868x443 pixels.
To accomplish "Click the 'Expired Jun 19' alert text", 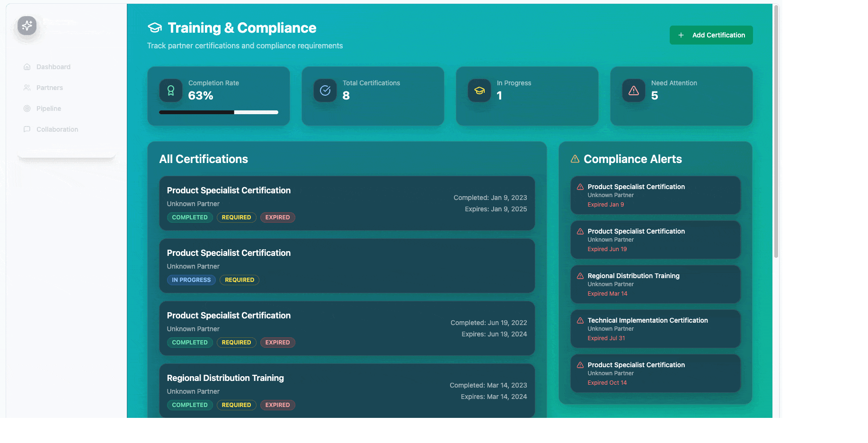I will (607, 249).
